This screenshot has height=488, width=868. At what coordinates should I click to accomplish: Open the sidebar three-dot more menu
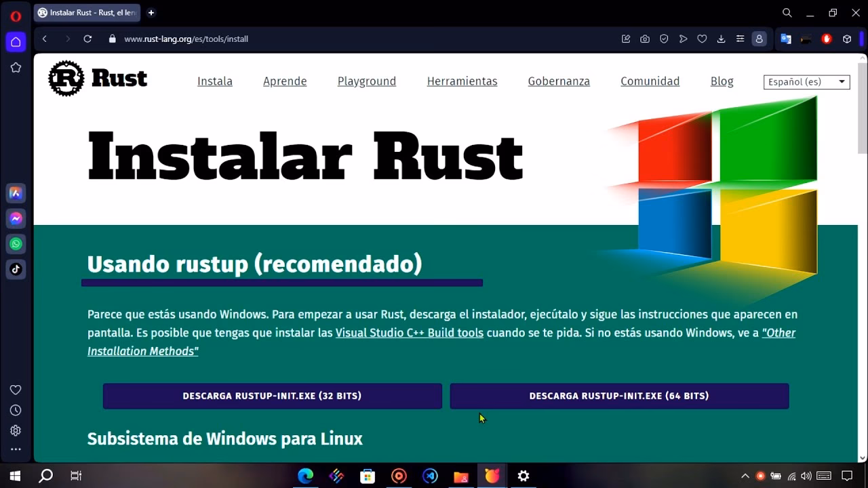16,449
